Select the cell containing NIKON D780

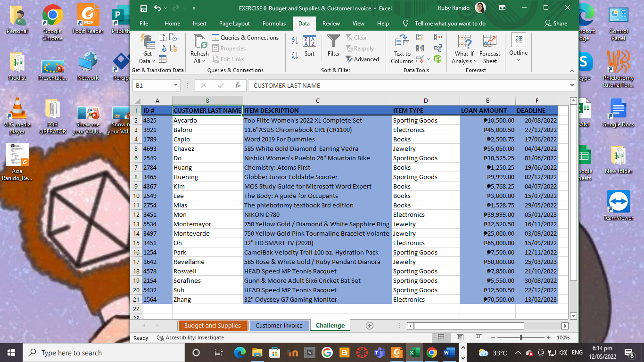click(317, 214)
